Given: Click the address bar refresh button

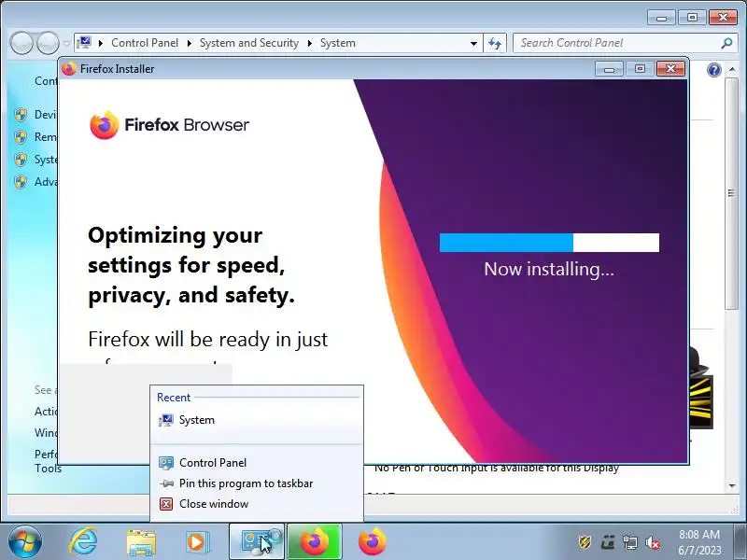Looking at the screenshot, I should (x=495, y=43).
